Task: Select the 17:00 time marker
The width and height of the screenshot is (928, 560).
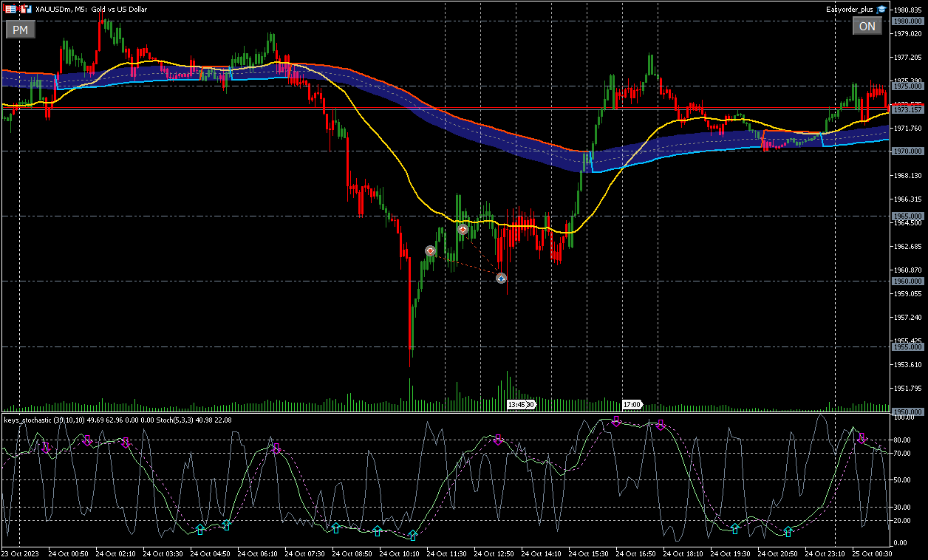Action: click(x=632, y=405)
